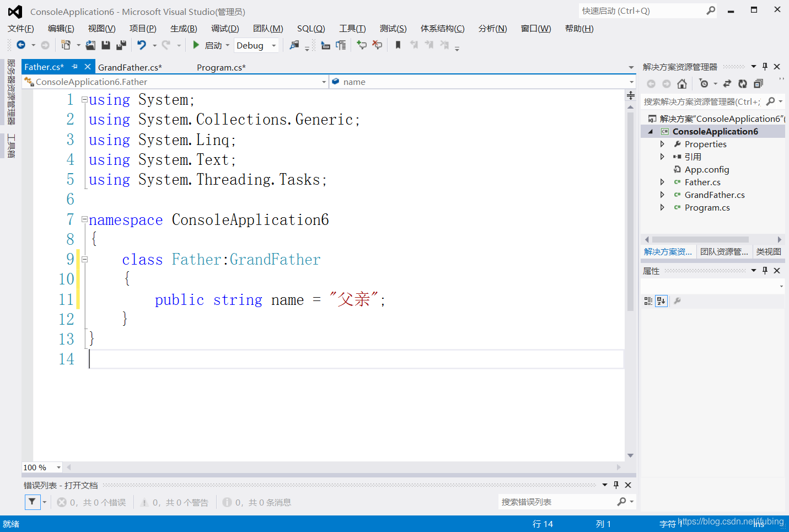The width and height of the screenshot is (789, 532).
Task: Toggle the 0 messages filter button
Action: coord(257,502)
